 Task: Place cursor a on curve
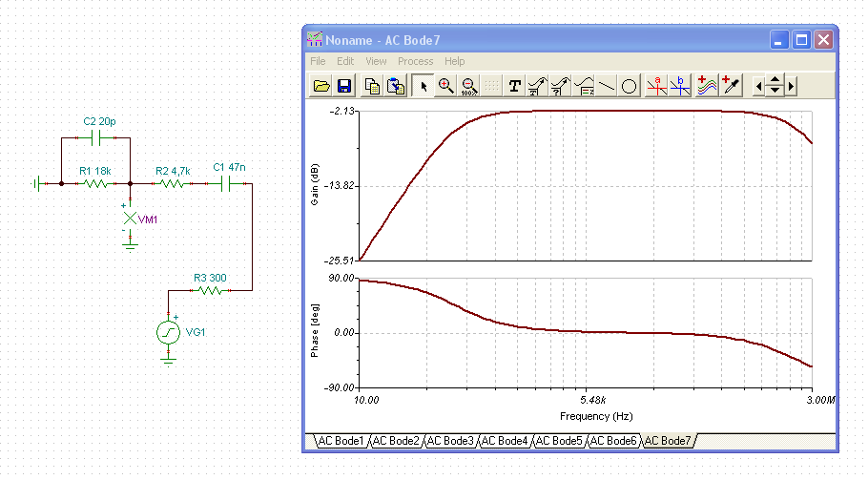tap(656, 87)
